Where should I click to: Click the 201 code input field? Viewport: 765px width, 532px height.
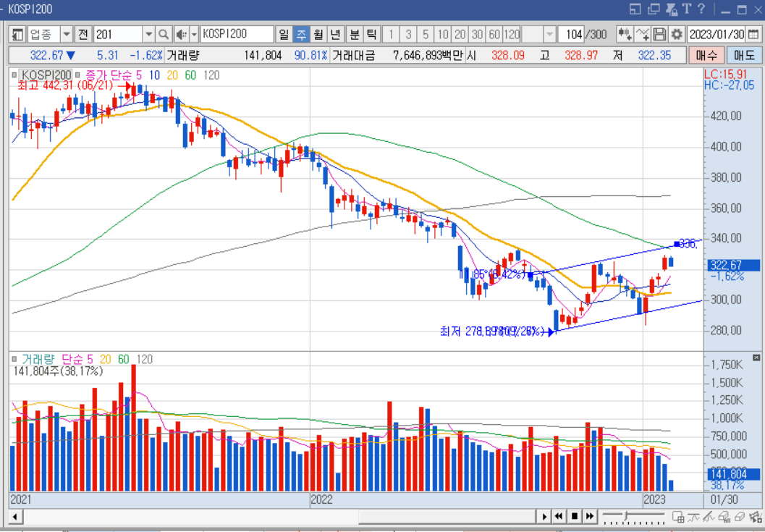tap(118, 34)
